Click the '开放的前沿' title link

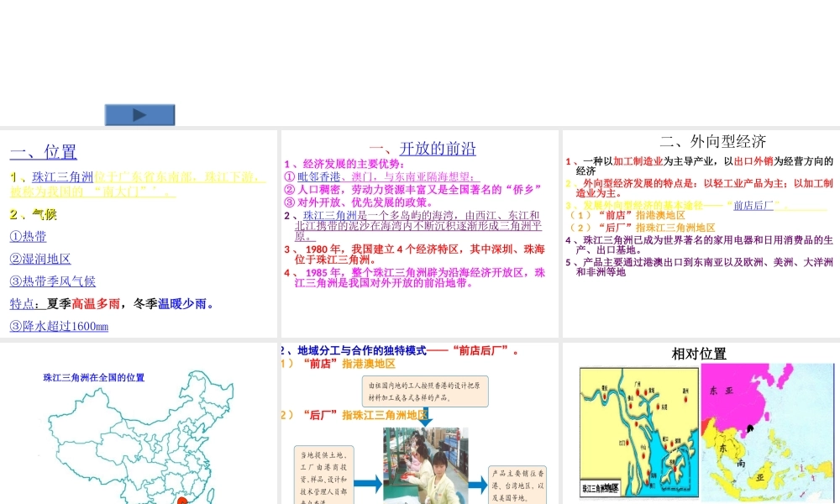click(x=438, y=149)
